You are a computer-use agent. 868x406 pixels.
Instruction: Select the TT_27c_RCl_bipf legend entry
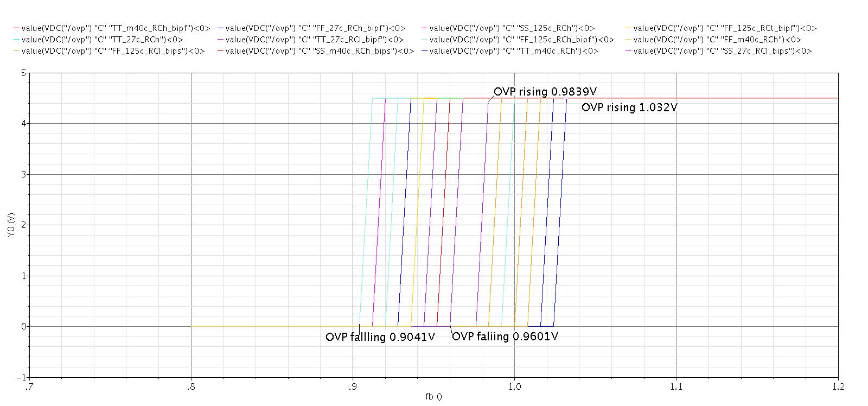click(x=310, y=40)
